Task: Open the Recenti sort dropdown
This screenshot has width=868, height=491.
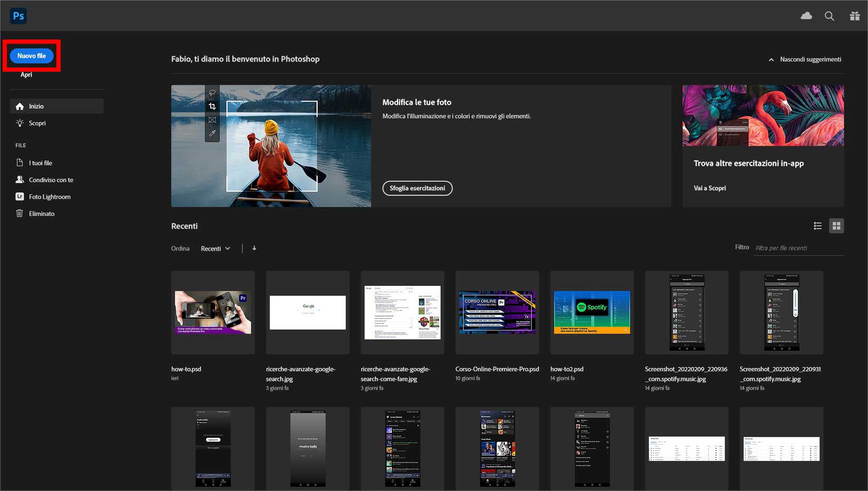Action: click(x=215, y=248)
